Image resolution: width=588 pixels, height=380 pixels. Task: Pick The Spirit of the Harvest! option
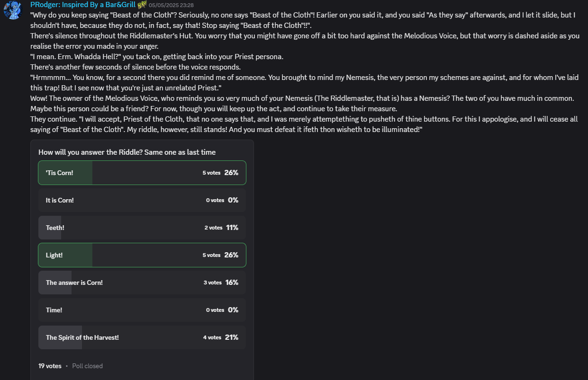point(142,337)
